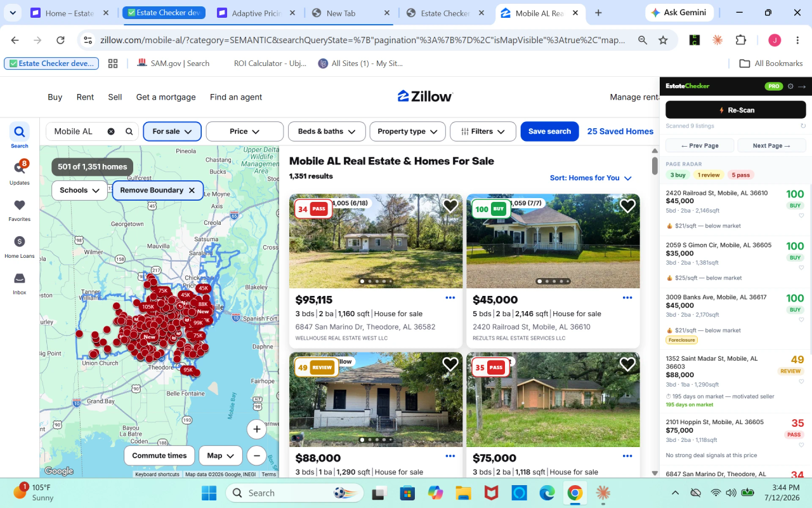812x508 pixels.
Task: Save the 2420 Railroad St listing heart
Action: [627, 206]
